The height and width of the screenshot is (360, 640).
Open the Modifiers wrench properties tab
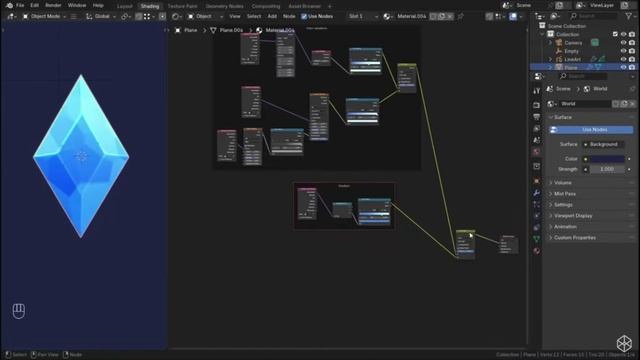537,193
